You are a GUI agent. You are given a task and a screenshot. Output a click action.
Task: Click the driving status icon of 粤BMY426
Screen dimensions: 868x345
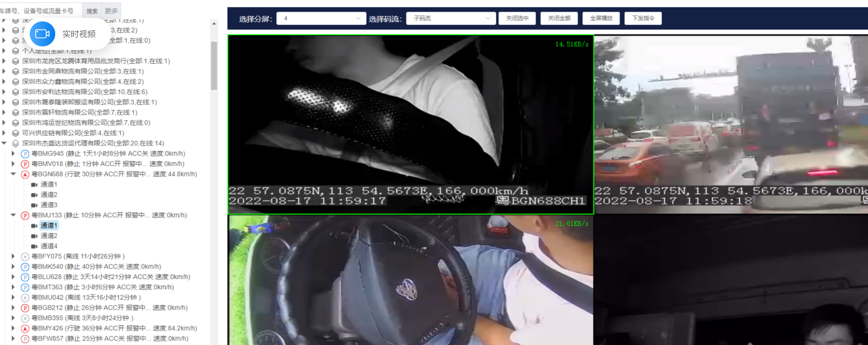click(x=25, y=328)
